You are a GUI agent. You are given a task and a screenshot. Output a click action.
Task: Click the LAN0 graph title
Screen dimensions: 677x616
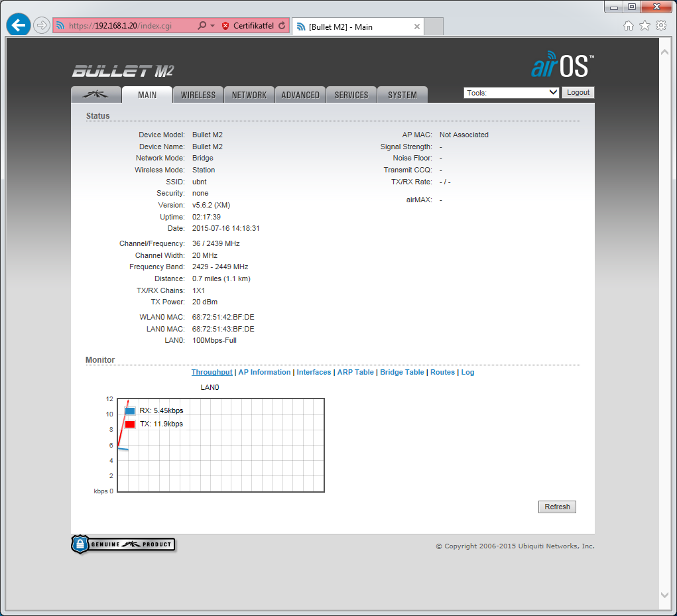click(210, 387)
